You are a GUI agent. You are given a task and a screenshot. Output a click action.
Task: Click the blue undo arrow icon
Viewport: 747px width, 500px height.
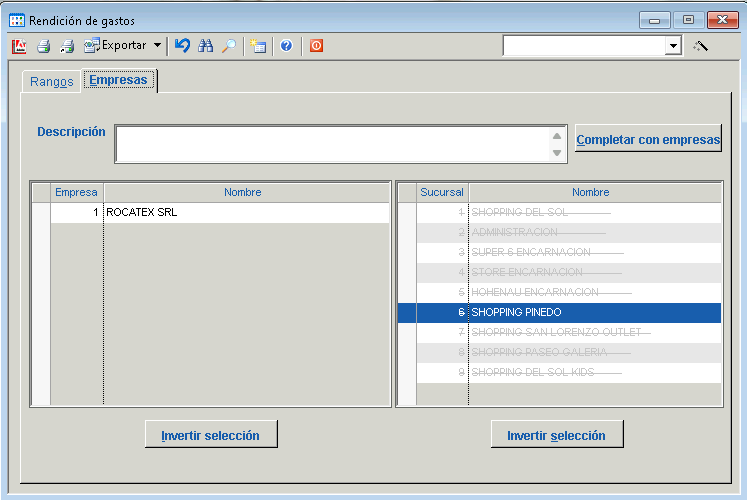click(181, 46)
